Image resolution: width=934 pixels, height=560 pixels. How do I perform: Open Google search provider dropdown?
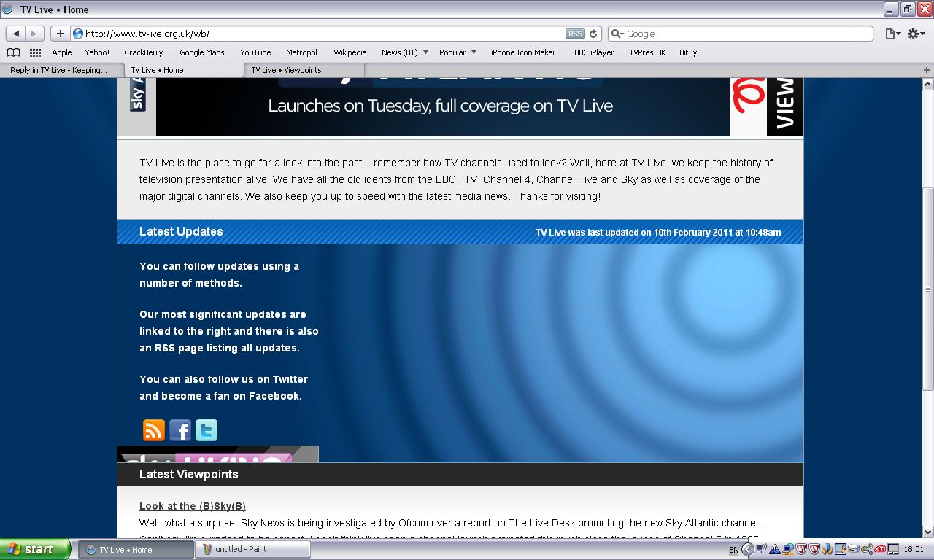617,34
